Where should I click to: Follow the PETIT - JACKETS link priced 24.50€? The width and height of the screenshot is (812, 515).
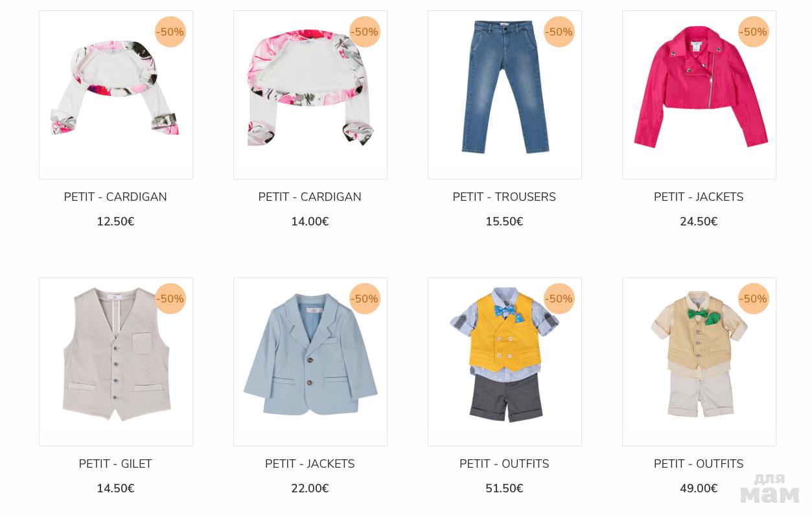tap(699, 197)
